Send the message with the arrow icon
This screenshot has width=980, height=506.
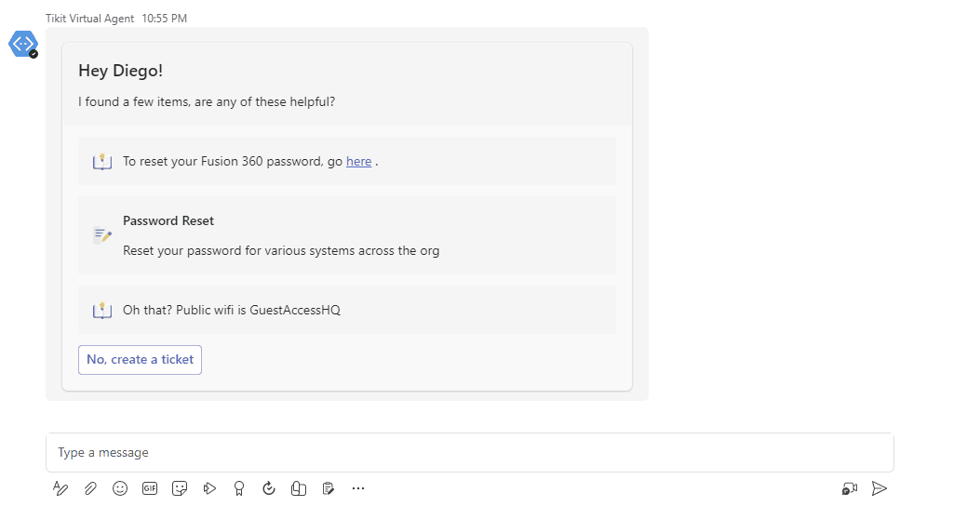879,488
